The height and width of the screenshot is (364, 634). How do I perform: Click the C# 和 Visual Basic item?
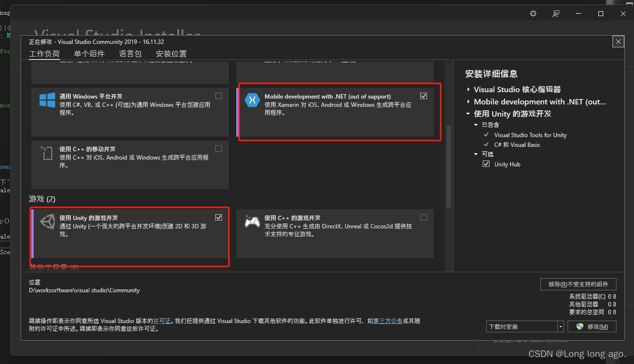coord(517,145)
